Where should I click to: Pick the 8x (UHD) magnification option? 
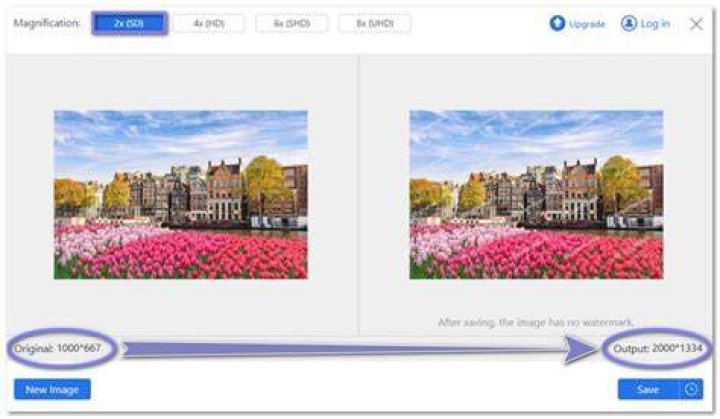click(375, 23)
